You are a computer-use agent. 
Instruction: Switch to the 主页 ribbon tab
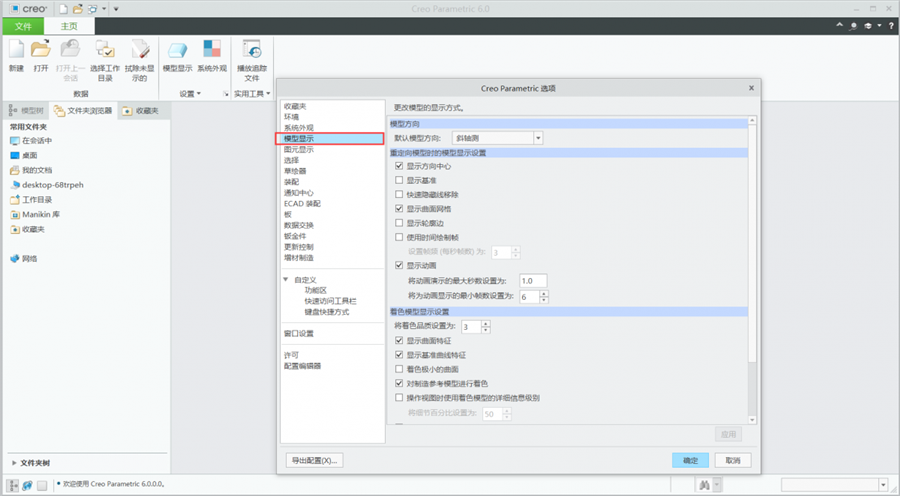click(69, 26)
